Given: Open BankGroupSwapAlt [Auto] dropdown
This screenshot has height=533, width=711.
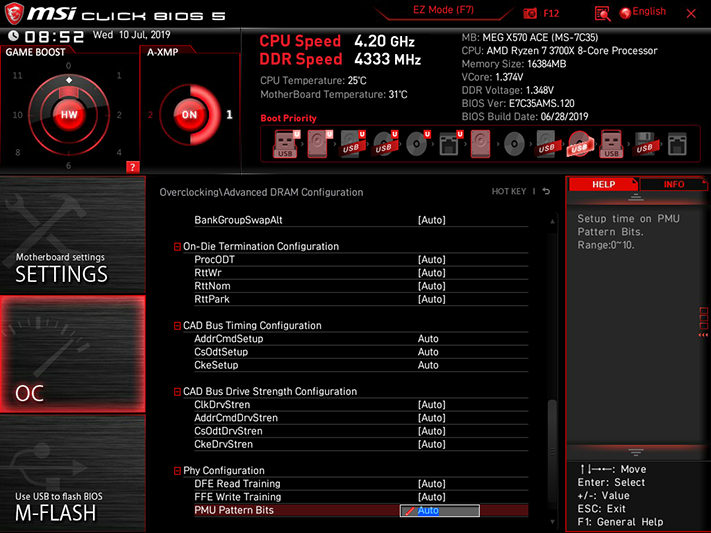Looking at the screenshot, I should pos(431,220).
